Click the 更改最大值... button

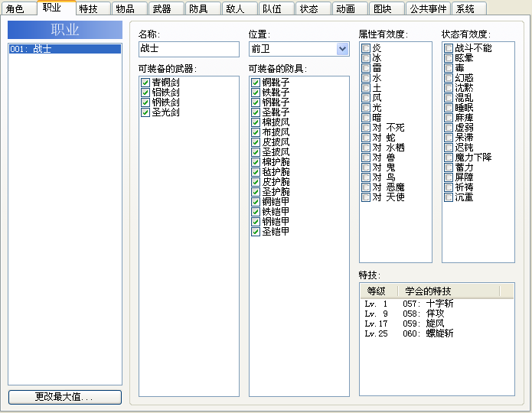point(65,397)
